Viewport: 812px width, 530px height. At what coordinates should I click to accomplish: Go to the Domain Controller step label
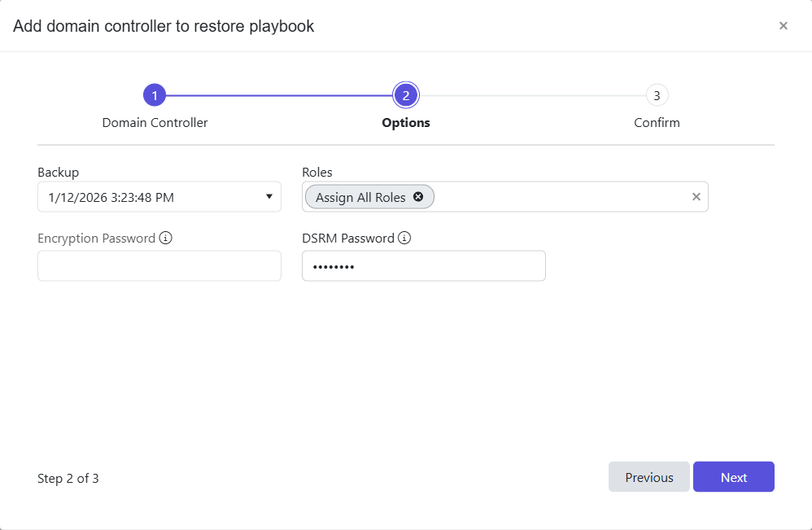(x=155, y=122)
